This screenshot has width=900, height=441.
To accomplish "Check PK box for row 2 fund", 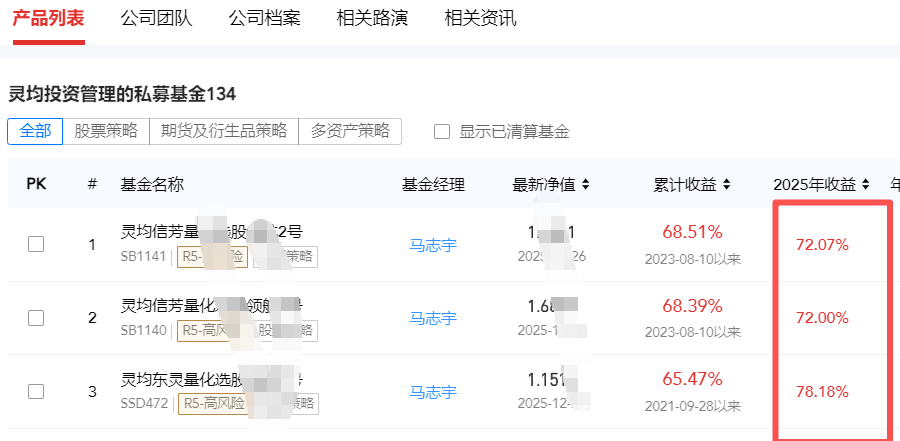I will 36,318.
